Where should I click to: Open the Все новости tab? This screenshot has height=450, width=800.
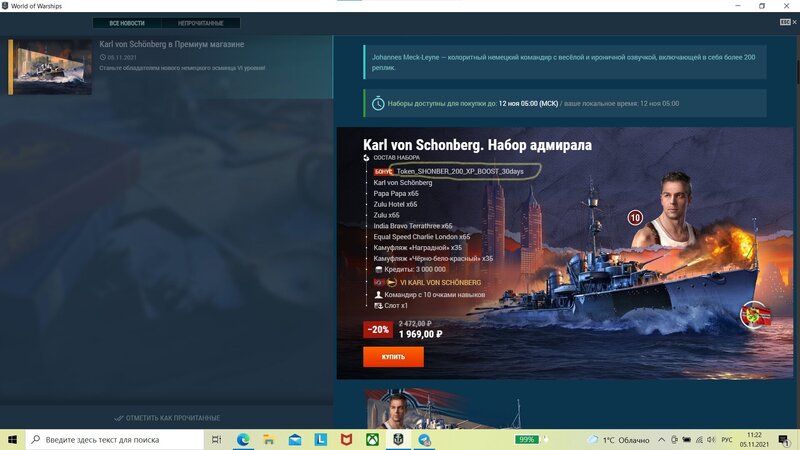pyautogui.click(x=127, y=23)
